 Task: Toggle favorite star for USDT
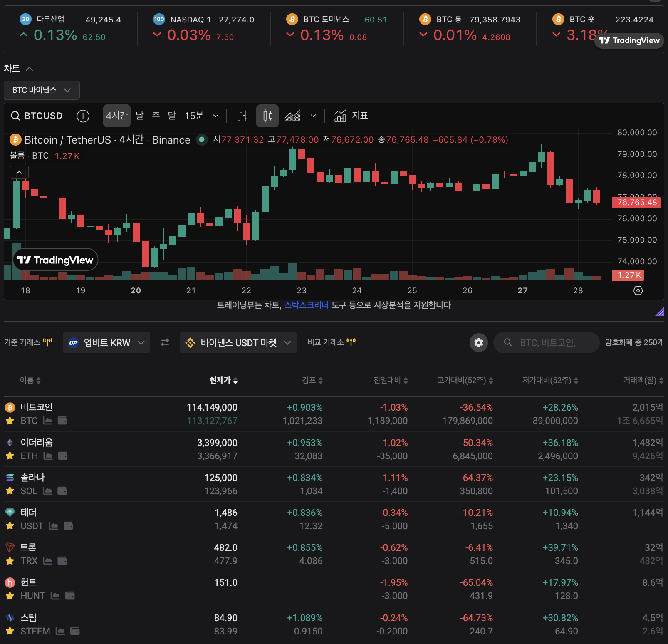coord(10,526)
